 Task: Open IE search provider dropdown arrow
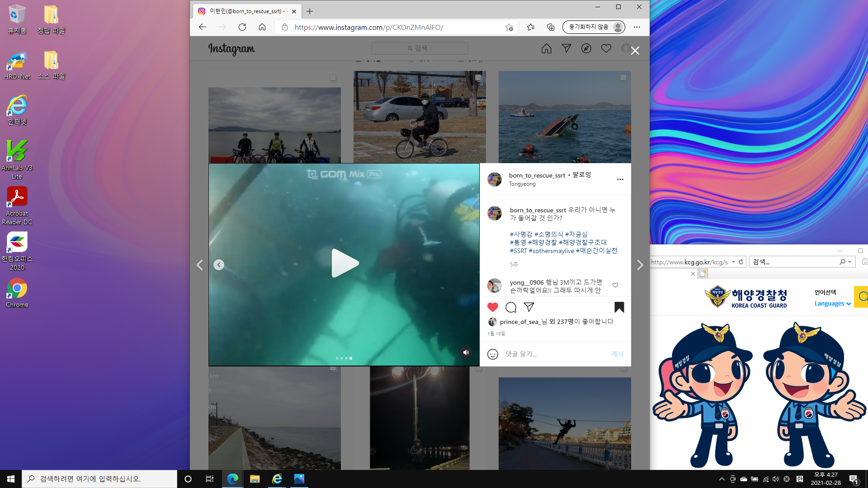tap(850, 262)
